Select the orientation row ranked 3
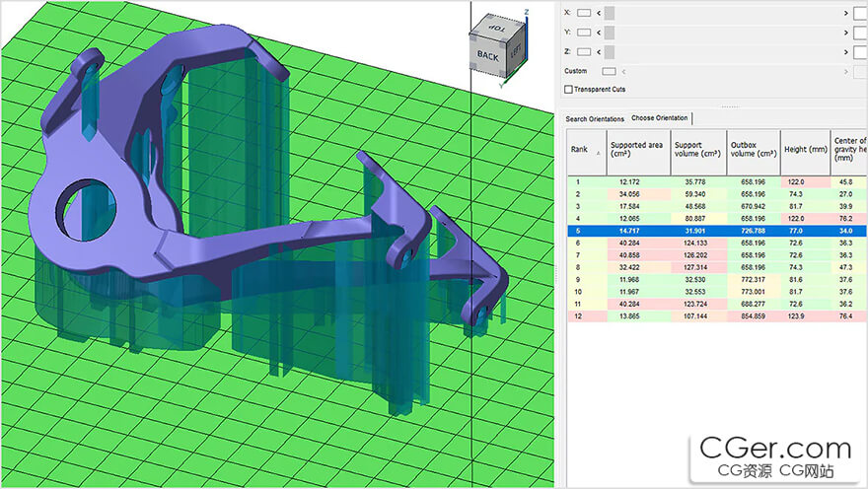The width and height of the screenshot is (868, 489). [x=717, y=206]
